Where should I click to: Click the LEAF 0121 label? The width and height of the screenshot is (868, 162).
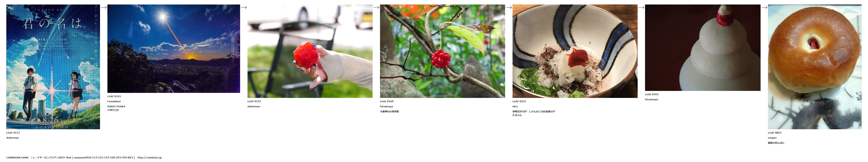click(114, 96)
